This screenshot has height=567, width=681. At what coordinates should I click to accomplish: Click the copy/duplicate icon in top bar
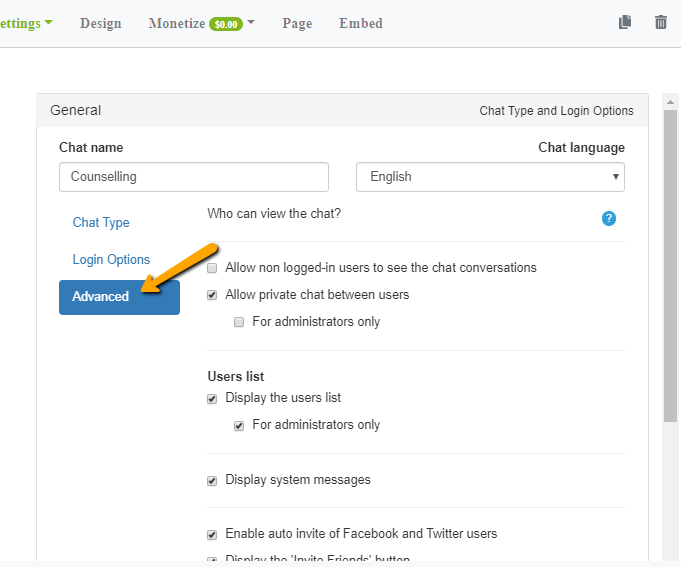(625, 22)
